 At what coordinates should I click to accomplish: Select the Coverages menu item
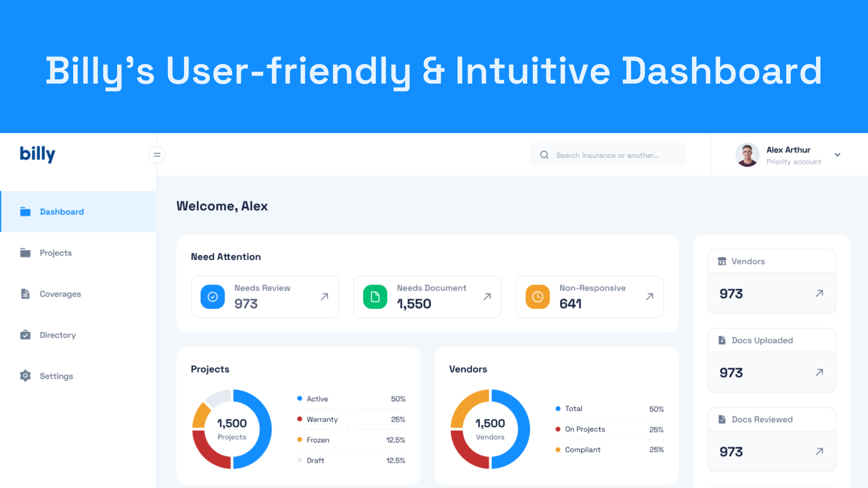tap(60, 294)
